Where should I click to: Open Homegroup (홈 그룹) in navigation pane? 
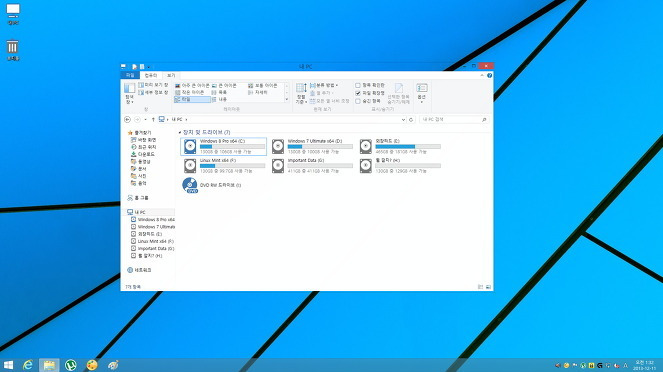point(138,198)
